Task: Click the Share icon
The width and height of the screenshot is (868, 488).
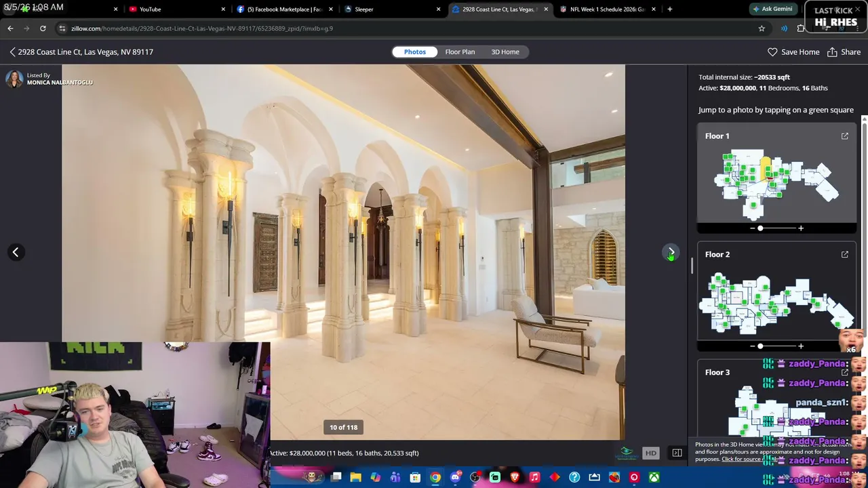Action: 832,52
